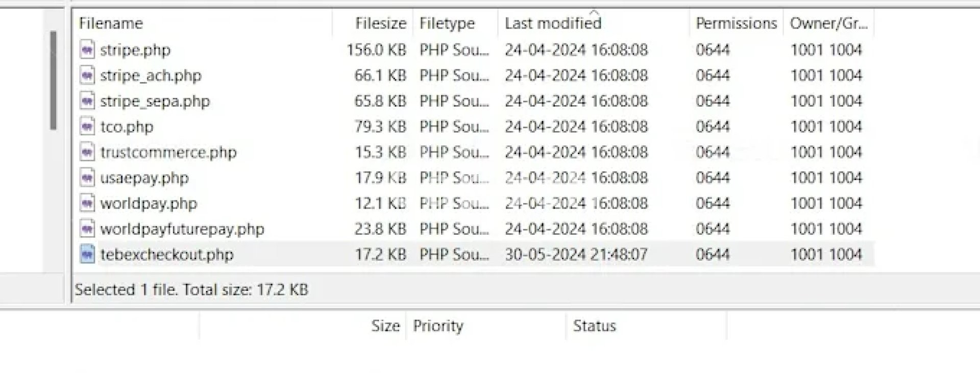Screen dimensions: 980x373
Task: Click the queue Size column header
Action: click(385, 326)
